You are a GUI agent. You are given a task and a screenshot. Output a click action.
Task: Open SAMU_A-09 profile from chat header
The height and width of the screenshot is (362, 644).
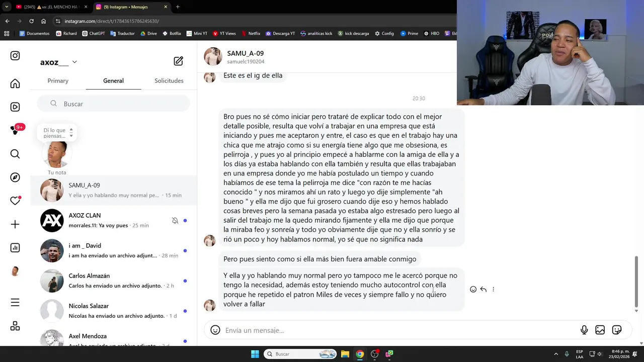point(245,53)
